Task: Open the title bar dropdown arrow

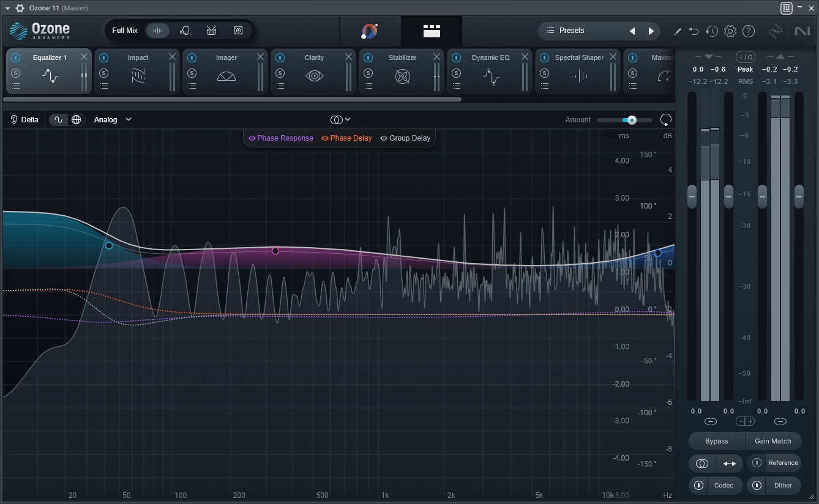Action: [x=7, y=8]
